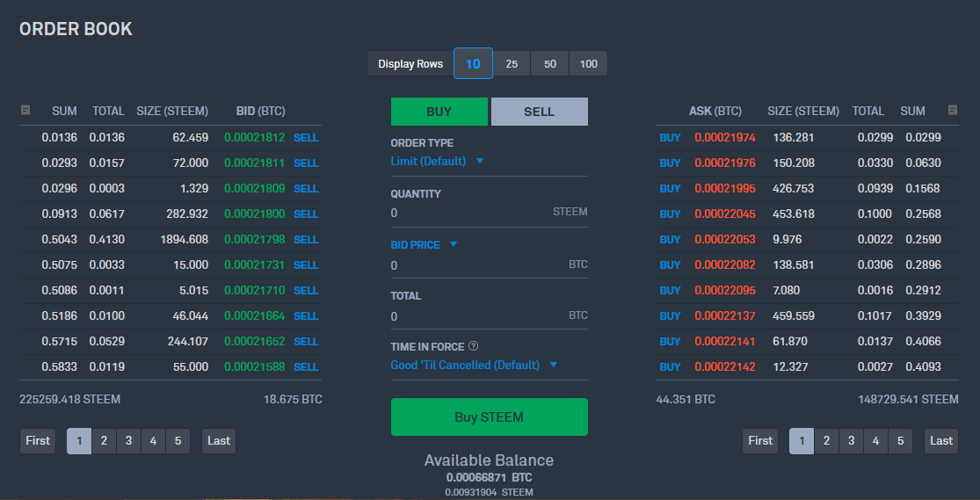Click BUY link for ask 0.00021976
The image size is (980, 500).
click(x=670, y=163)
